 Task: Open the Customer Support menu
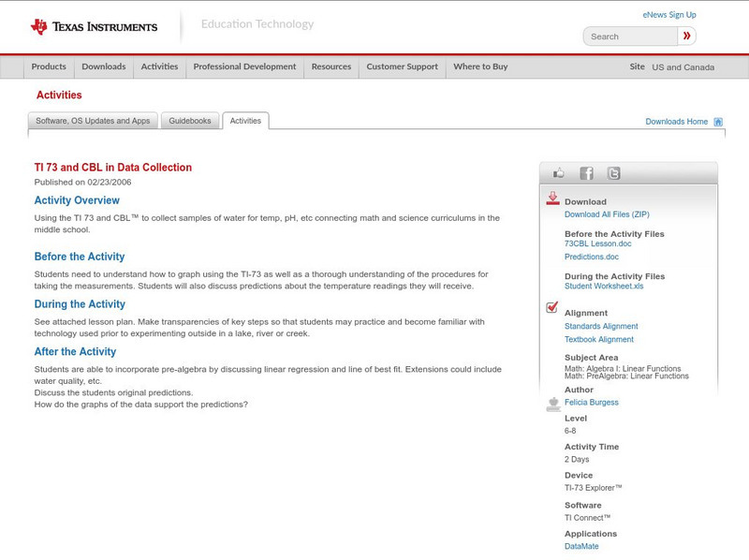[403, 66]
